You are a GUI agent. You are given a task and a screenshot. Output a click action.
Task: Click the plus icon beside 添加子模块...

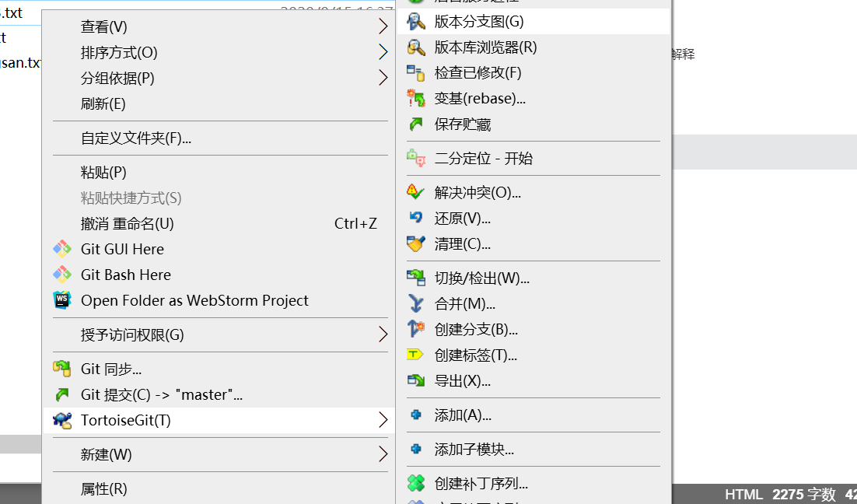[x=416, y=450]
